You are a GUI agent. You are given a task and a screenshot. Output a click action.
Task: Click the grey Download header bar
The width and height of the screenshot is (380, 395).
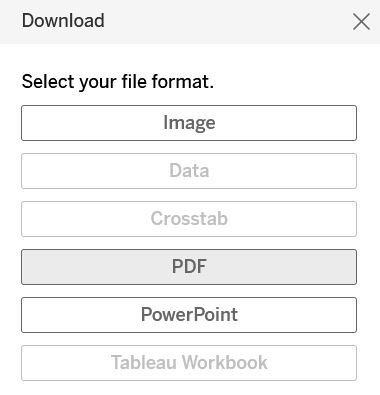(190, 22)
